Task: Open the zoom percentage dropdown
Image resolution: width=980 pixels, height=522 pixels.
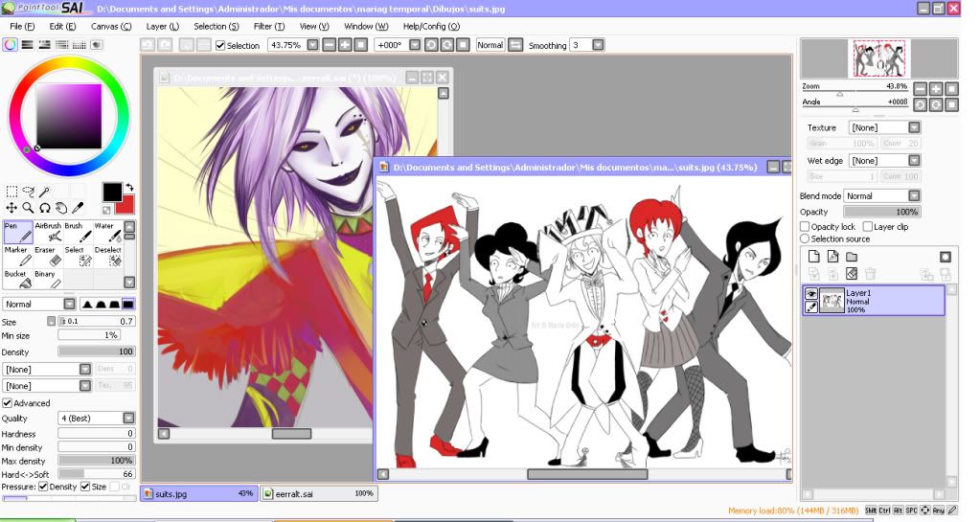Action: (312, 45)
